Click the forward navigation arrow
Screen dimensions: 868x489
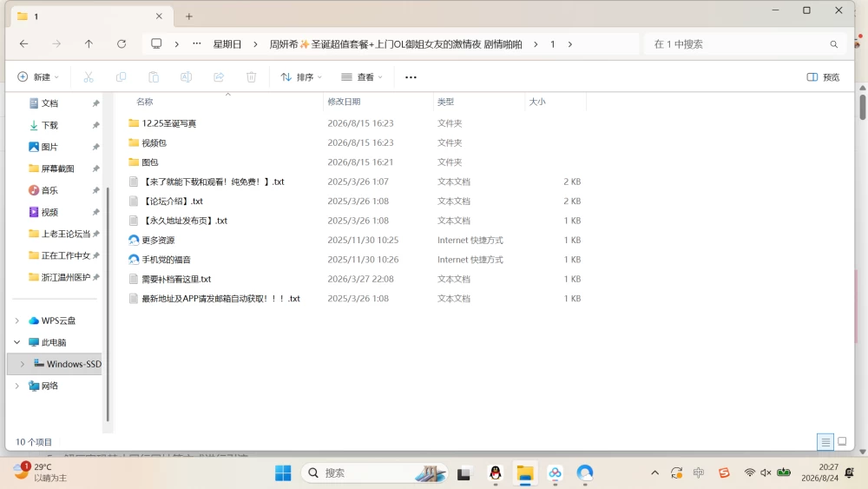click(x=56, y=43)
